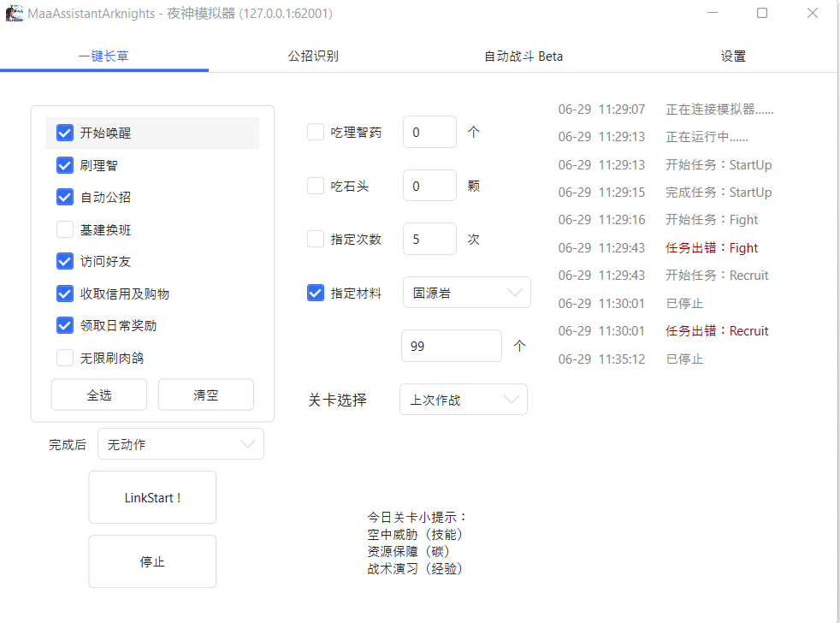Select log entry 开始任务：Fight
This screenshot has width=840, height=623.
click(712, 220)
